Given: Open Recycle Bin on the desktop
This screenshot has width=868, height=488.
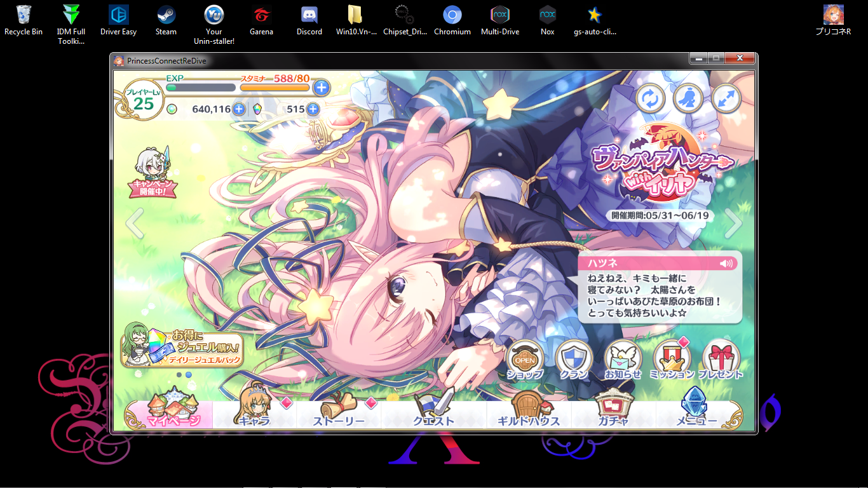Looking at the screenshot, I should 24,20.
